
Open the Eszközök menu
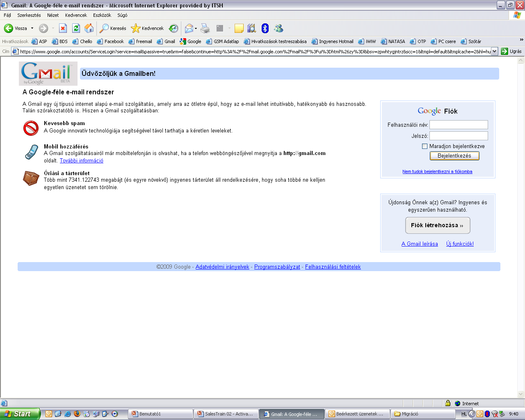coord(102,15)
